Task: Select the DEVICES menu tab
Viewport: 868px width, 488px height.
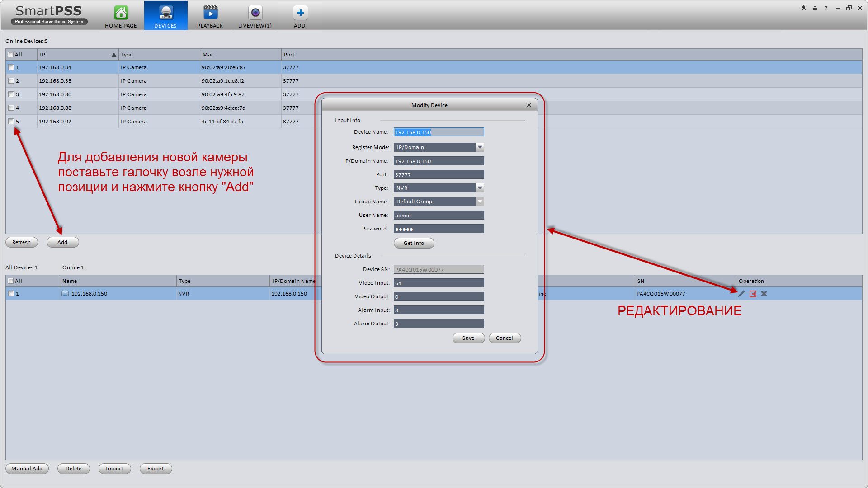Action: (165, 16)
